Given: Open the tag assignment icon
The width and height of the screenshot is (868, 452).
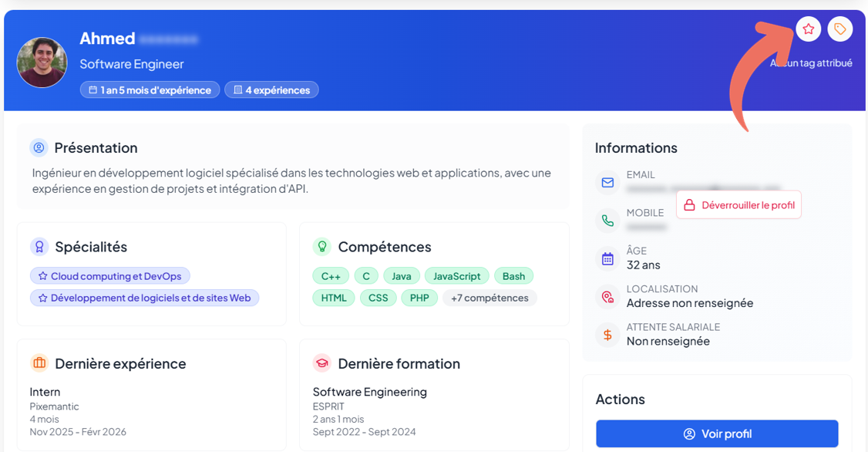Looking at the screenshot, I should [x=839, y=29].
